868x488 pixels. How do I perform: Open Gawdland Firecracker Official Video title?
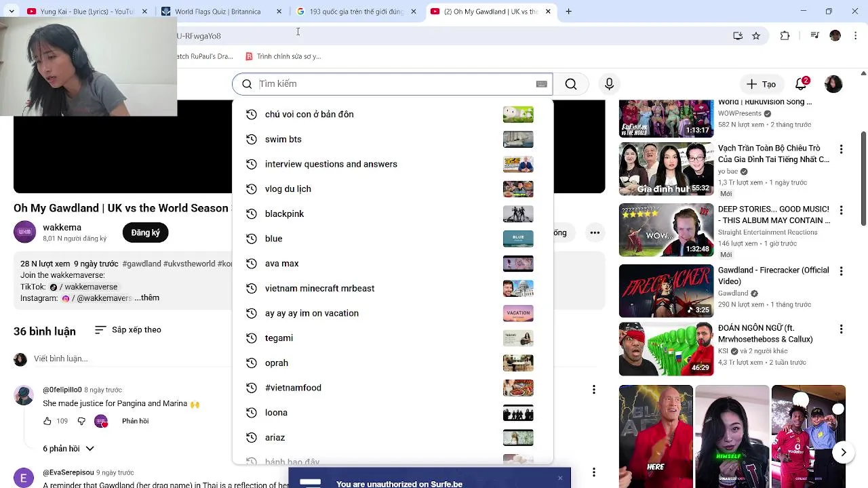click(774, 275)
